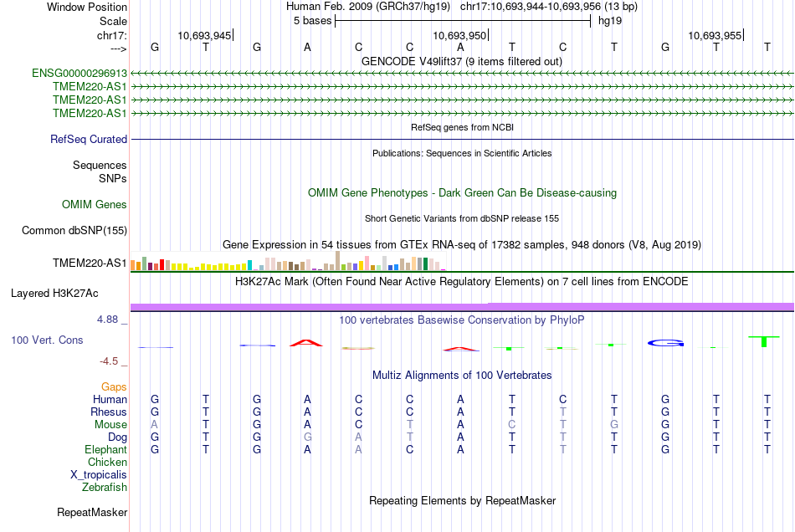Click the faded C base in Mouse row

pos(511,425)
